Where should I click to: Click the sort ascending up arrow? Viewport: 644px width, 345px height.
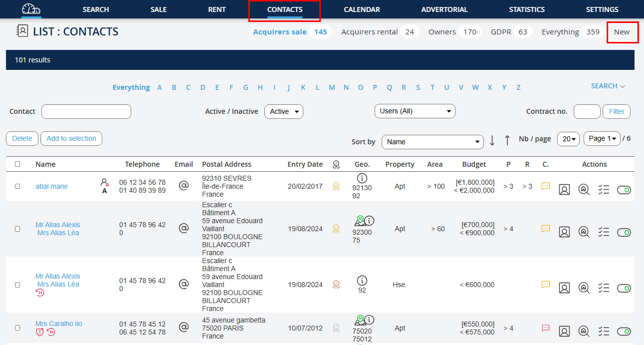tap(507, 141)
